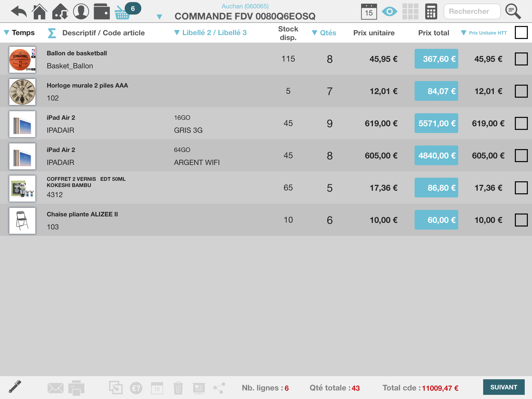Click the 60,00 € total price button
This screenshot has width=532, height=399.
436,220
